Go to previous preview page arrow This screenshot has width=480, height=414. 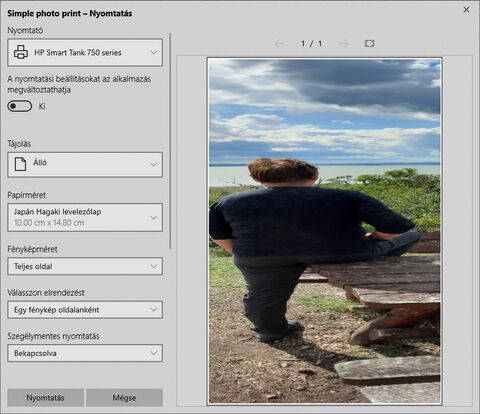pyautogui.click(x=279, y=43)
